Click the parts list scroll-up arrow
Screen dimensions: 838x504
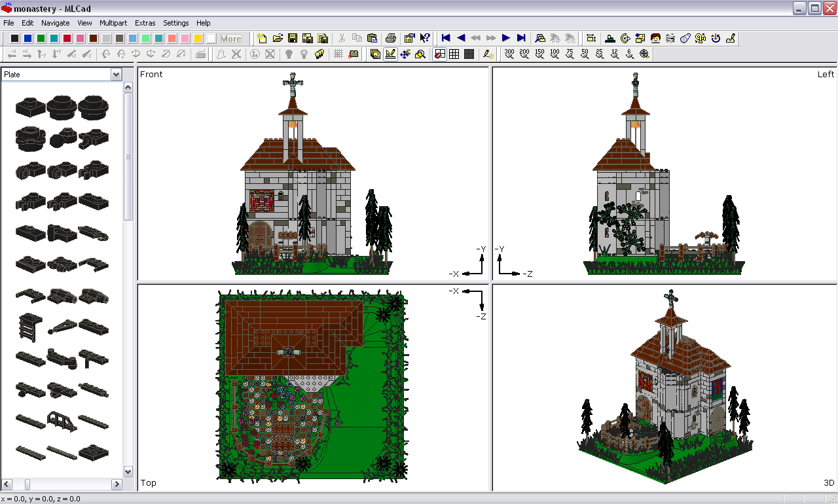click(128, 88)
